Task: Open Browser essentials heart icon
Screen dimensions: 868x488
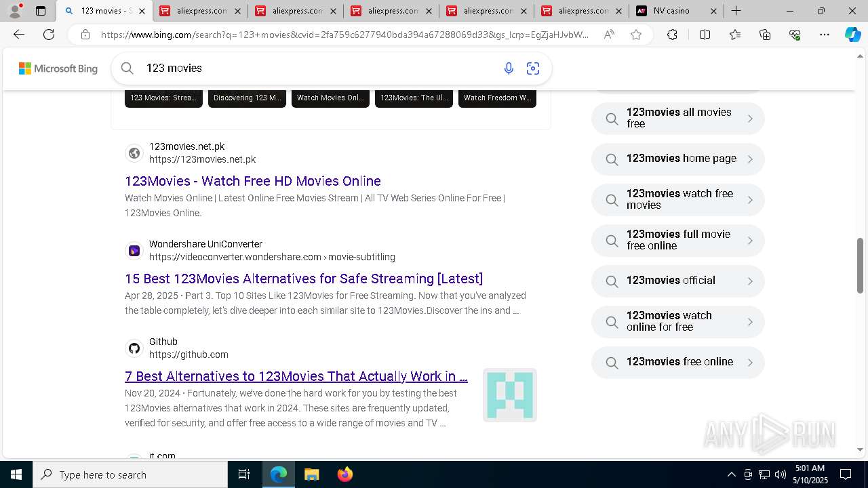Action: [x=795, y=35]
